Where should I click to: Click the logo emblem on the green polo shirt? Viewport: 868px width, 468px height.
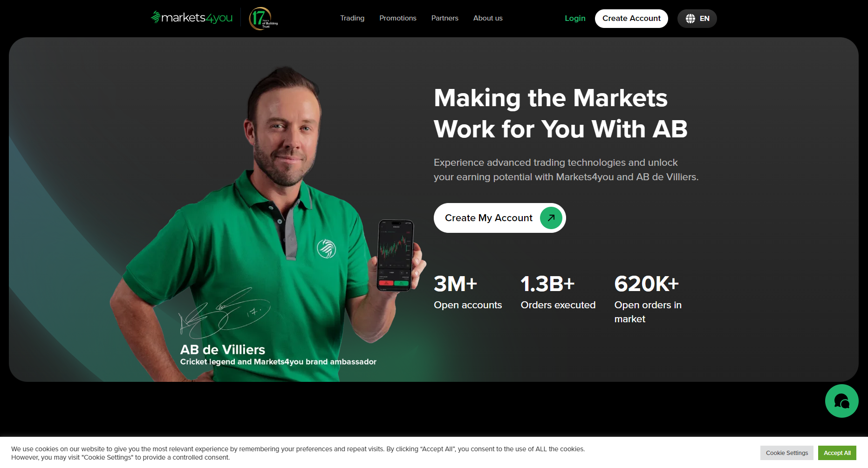[327, 249]
